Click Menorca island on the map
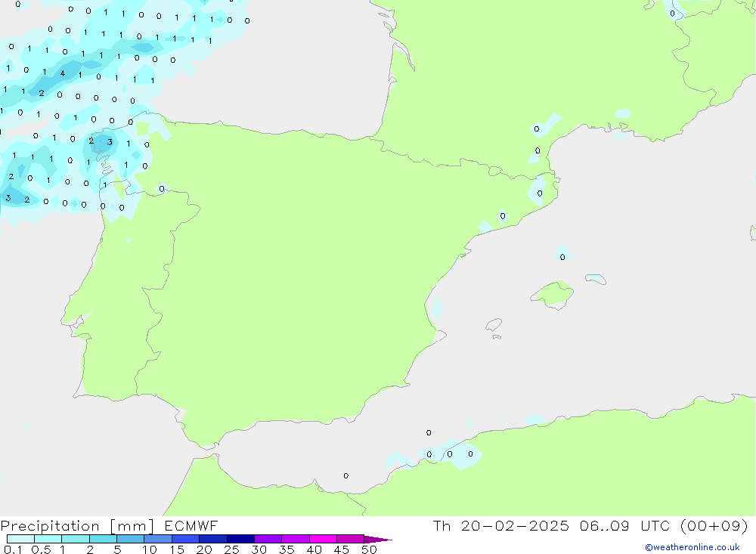The width and height of the screenshot is (756, 554). coord(595,279)
